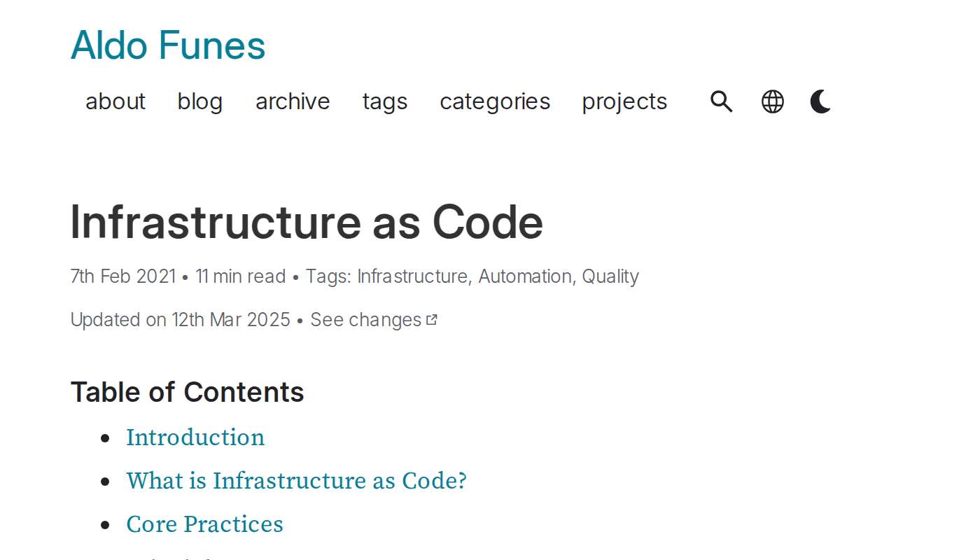Open the search icon
980x560 pixels.
721,101
